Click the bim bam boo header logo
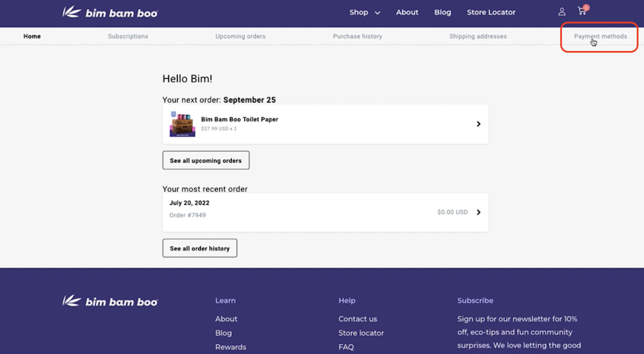The height and width of the screenshot is (354, 644). (x=110, y=12)
